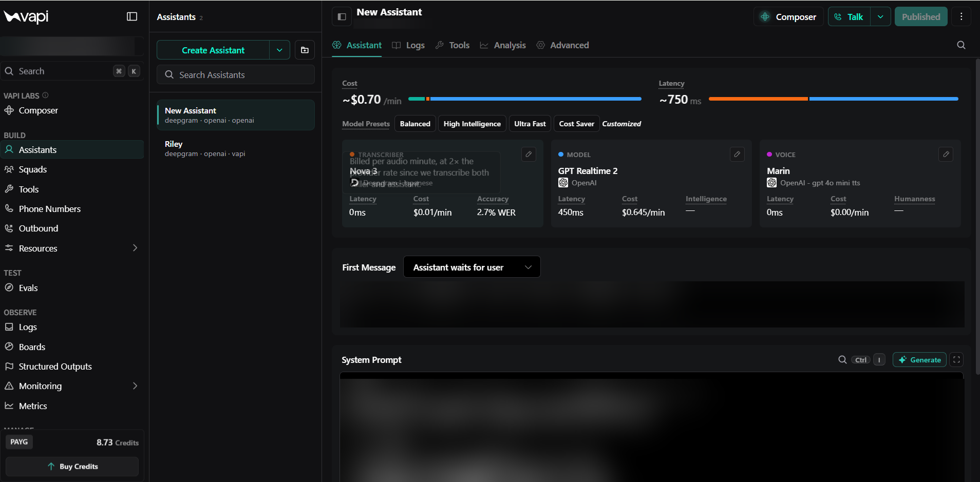
Task: Click the new folder icon beside Create Assistant
Action: (x=305, y=50)
